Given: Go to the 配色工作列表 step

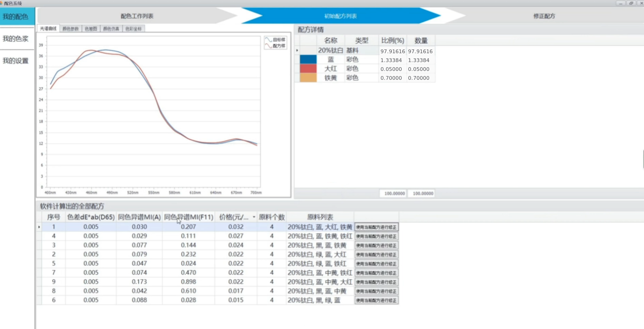Looking at the screenshot, I should point(137,16).
